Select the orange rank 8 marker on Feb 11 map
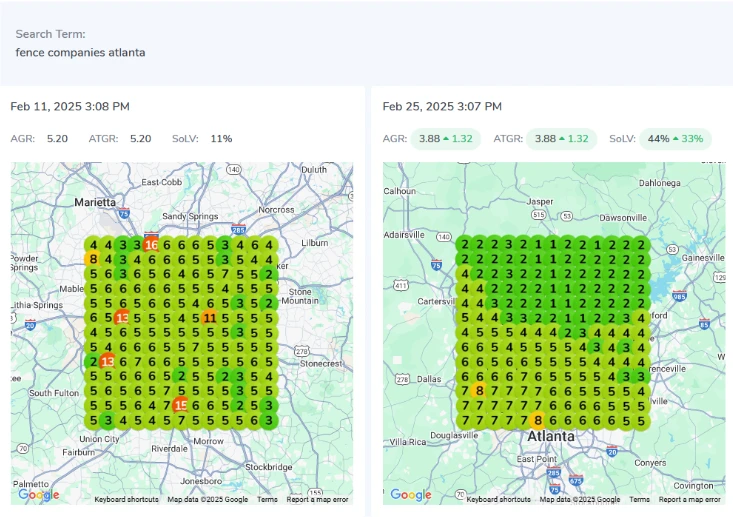733x517 pixels. 93,259
